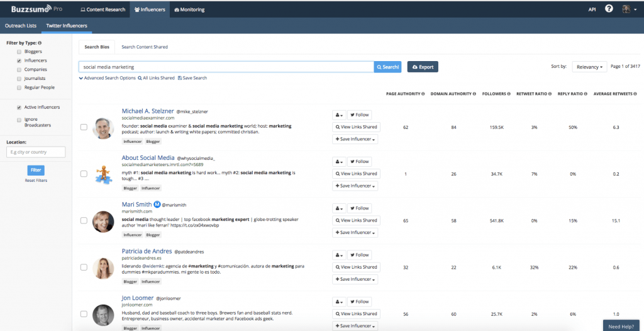Click the blue Search button with magnifier
This screenshot has height=331, width=644.
pyautogui.click(x=387, y=67)
